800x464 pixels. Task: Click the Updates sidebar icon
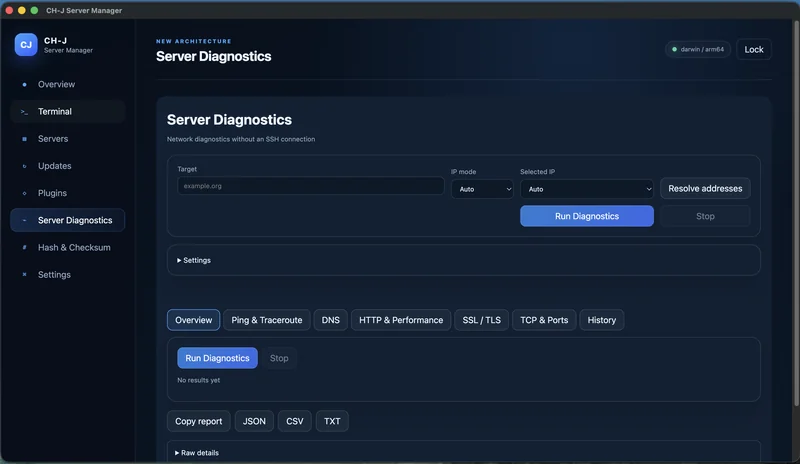(24, 166)
